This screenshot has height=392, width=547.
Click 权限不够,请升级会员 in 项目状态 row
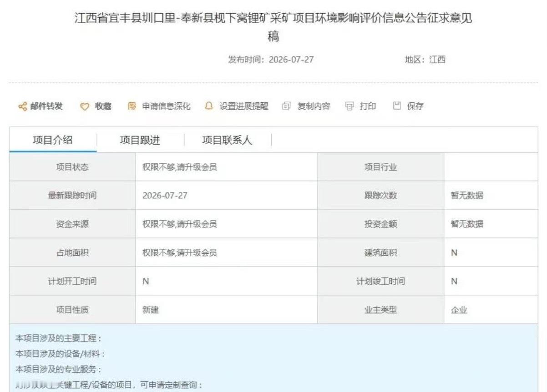point(180,167)
